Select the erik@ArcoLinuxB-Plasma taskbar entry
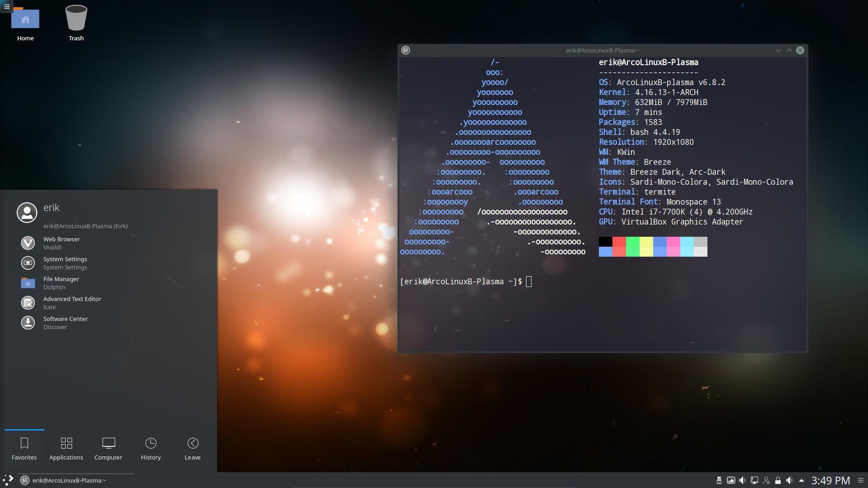The height and width of the screenshot is (488, 868). [x=76, y=480]
